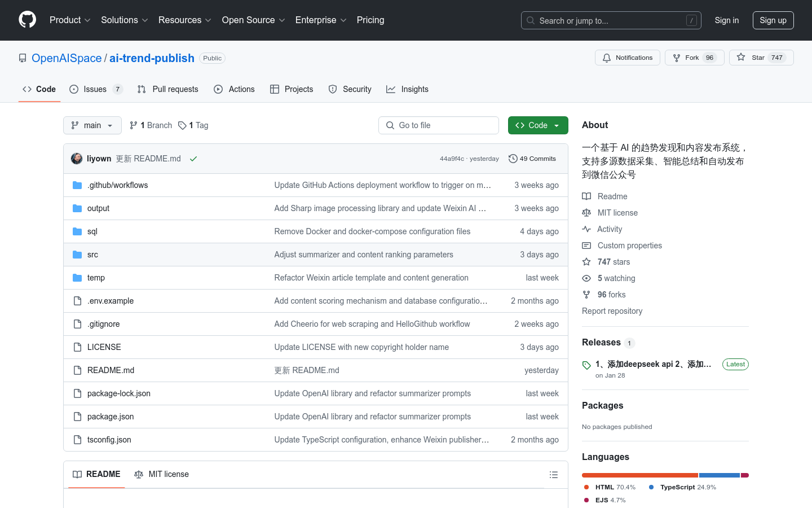
Task: Switch to the Security tab
Action: pyautogui.click(x=350, y=89)
